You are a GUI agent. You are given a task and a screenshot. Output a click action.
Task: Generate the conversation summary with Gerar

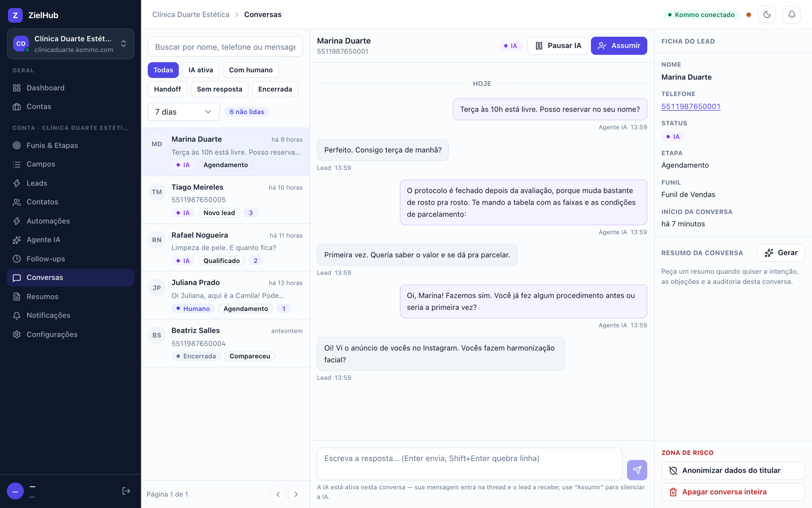coord(781,253)
